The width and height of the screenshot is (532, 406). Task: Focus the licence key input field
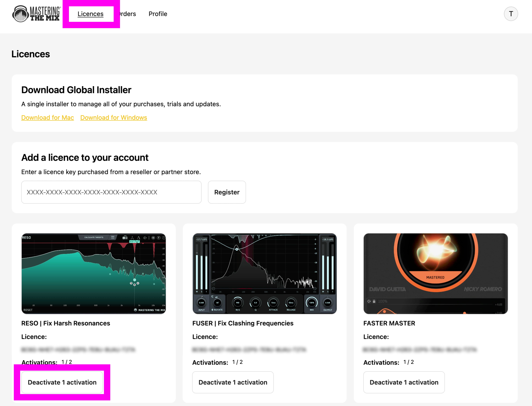[x=111, y=192]
